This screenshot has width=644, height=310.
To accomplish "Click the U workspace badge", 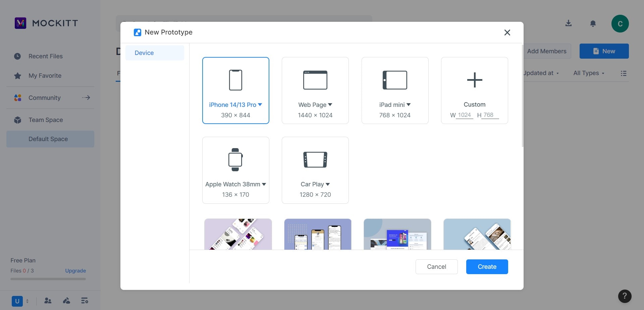I will [x=17, y=301].
